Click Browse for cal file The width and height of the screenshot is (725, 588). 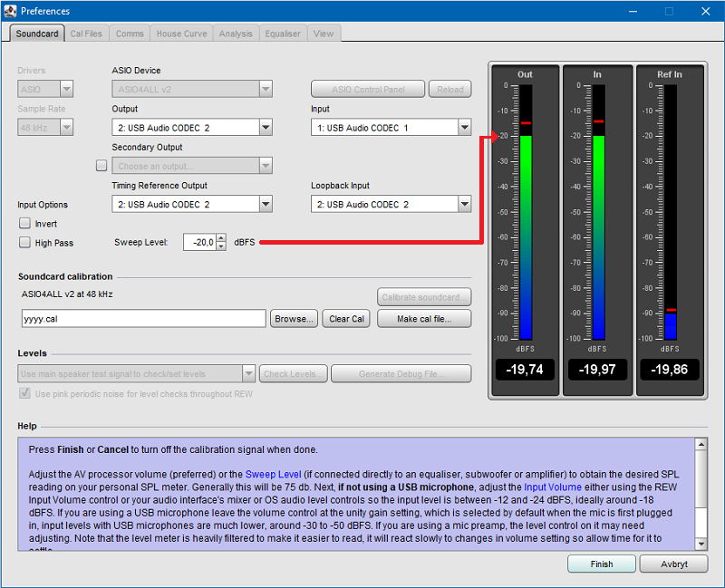[294, 319]
